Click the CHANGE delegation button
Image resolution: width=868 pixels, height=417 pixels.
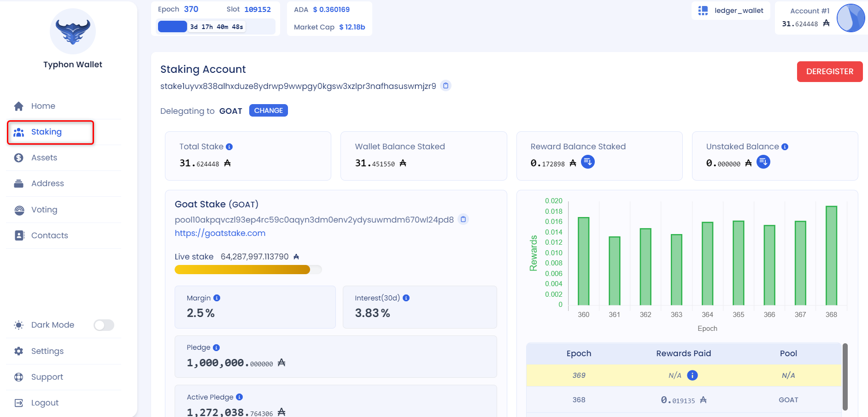pyautogui.click(x=269, y=111)
